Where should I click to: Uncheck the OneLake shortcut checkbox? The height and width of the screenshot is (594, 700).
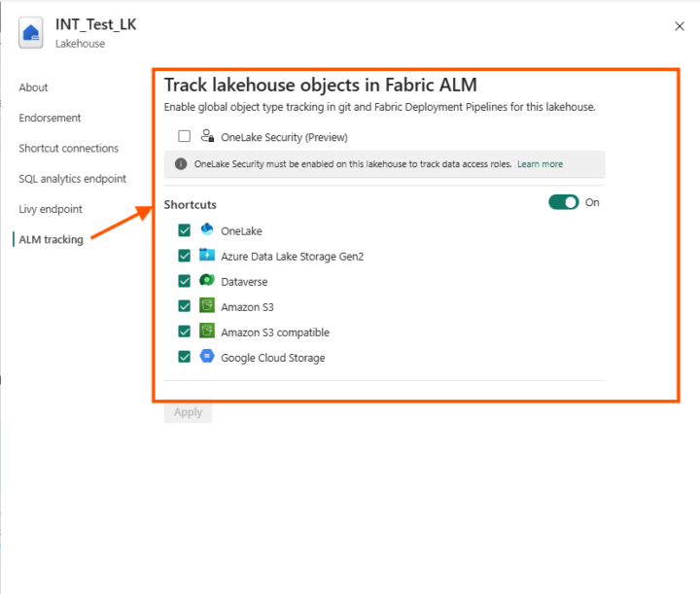185,230
